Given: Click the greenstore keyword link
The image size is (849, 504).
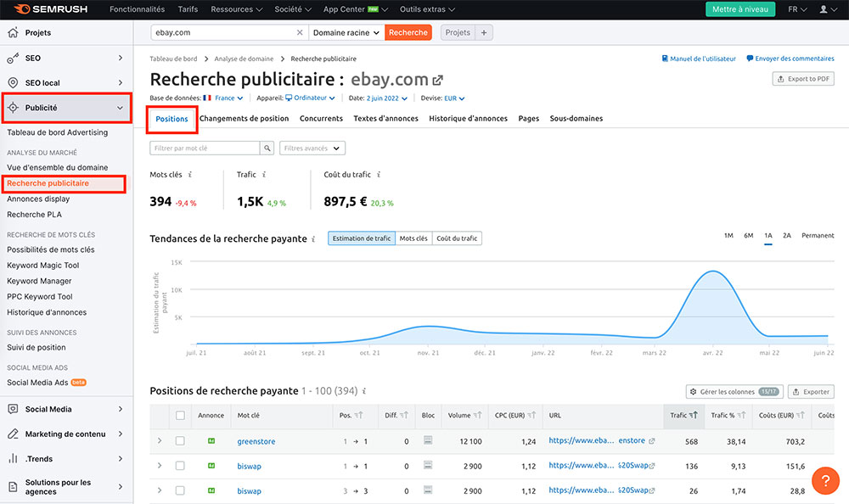Looking at the screenshot, I should pos(256,441).
